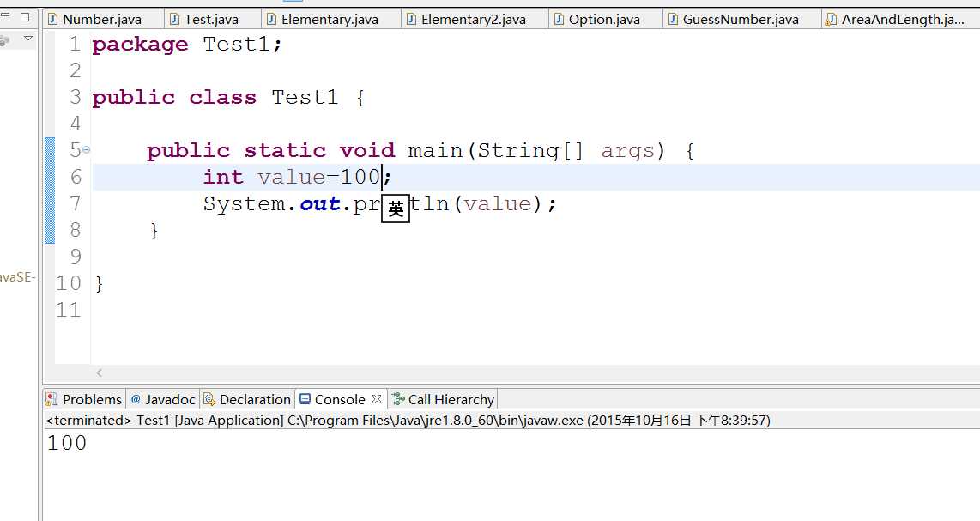980x521 pixels.
Task: Click the blue quick-diff marker beside line 6
Action: click(50, 177)
